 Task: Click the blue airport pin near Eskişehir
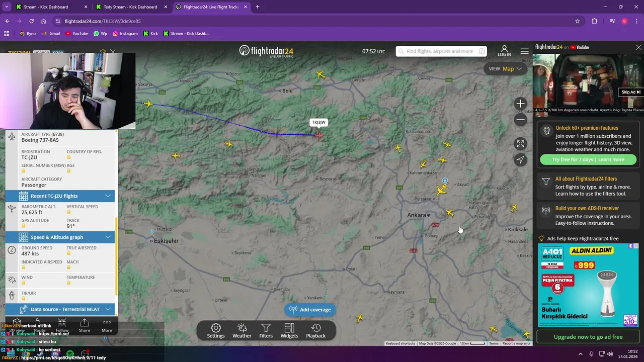[x=152, y=231]
